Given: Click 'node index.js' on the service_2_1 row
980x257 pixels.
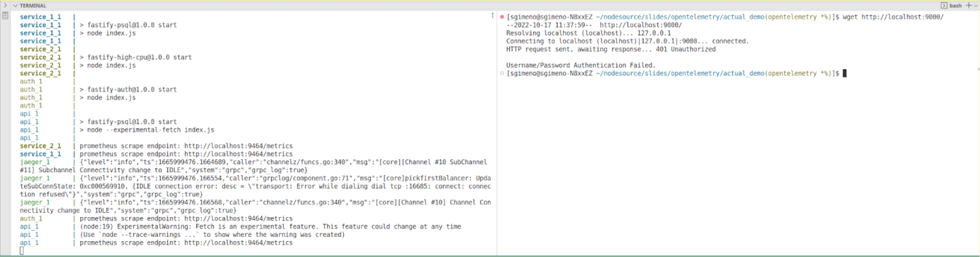Looking at the screenshot, I should click(112, 65).
